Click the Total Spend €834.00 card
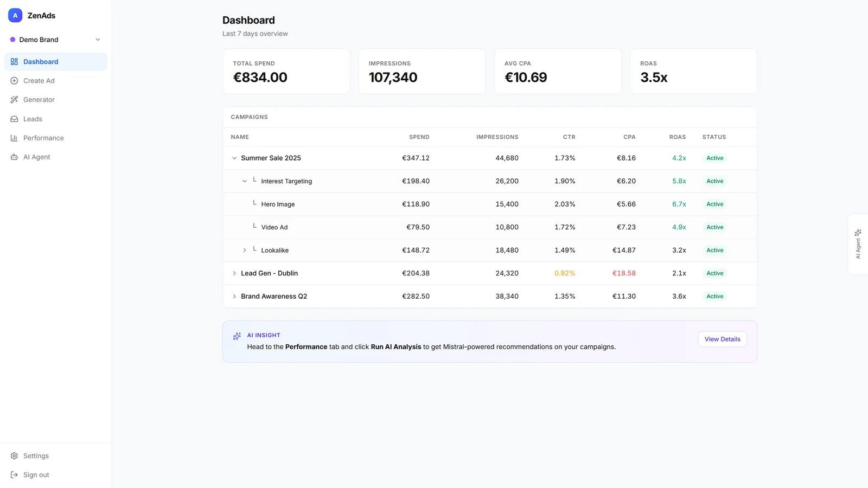The width and height of the screenshot is (868, 488). click(286, 72)
